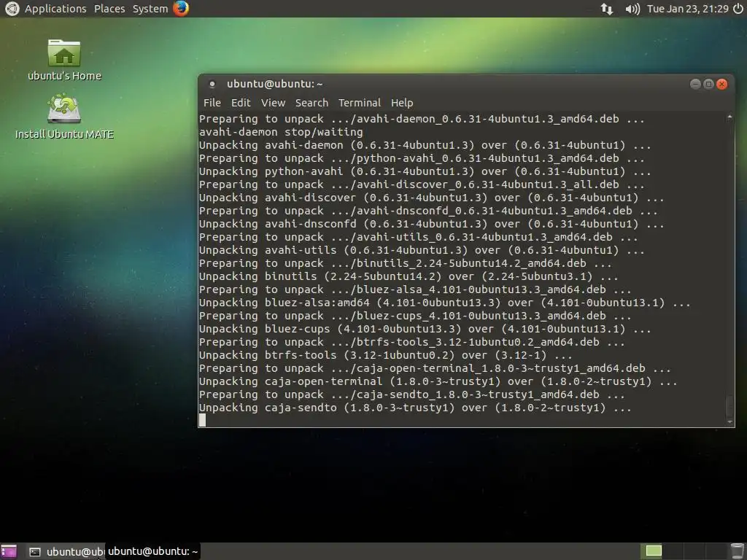Close the terminal window

(722, 85)
